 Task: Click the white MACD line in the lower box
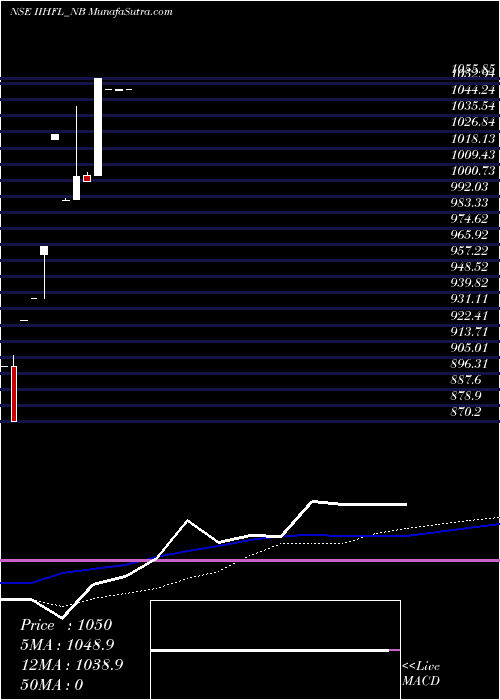coord(270,651)
